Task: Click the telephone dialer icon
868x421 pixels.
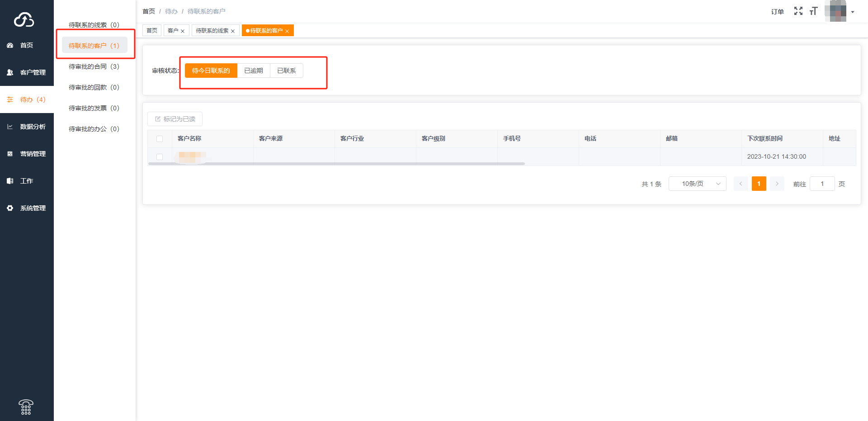Action: (x=26, y=407)
